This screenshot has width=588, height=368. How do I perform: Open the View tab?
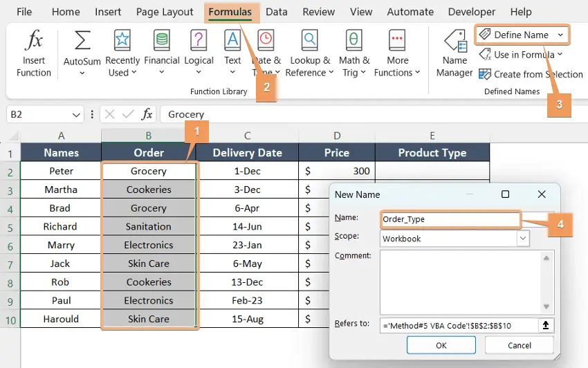pyautogui.click(x=360, y=12)
